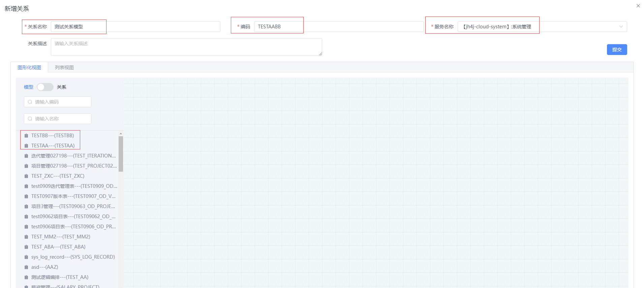Click the icon beside TEST_MM2
This screenshot has height=288, width=644.
tap(26, 237)
